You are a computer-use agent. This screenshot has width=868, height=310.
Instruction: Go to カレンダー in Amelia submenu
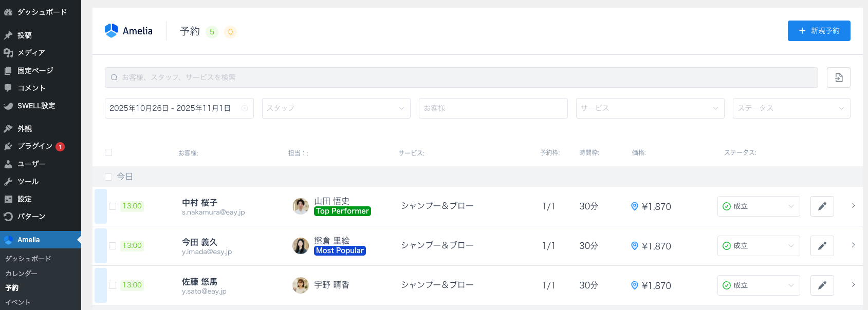[x=21, y=274]
